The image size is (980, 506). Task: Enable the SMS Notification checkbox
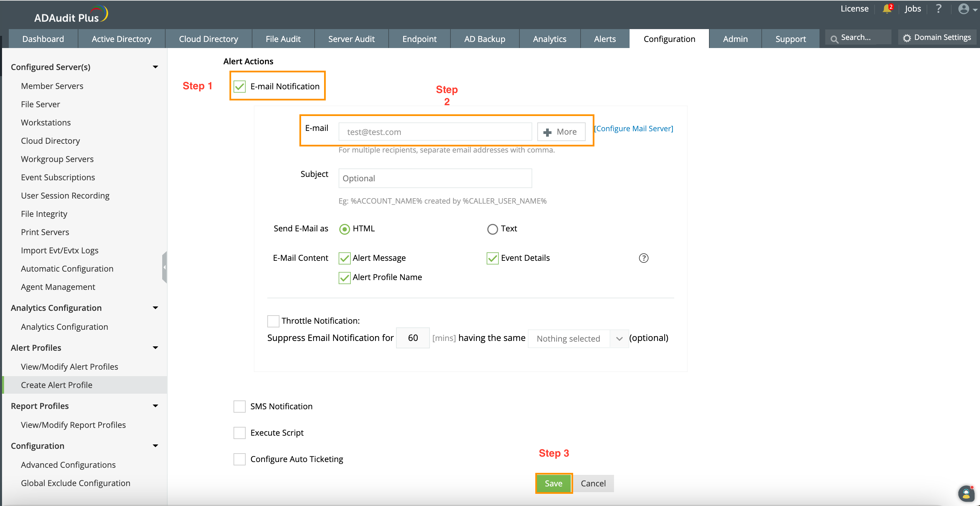point(239,406)
